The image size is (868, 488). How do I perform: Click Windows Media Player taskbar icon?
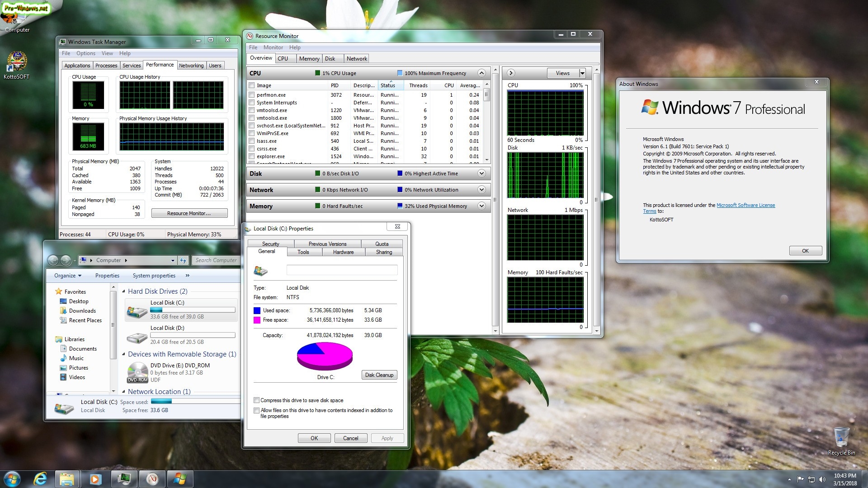(x=95, y=479)
